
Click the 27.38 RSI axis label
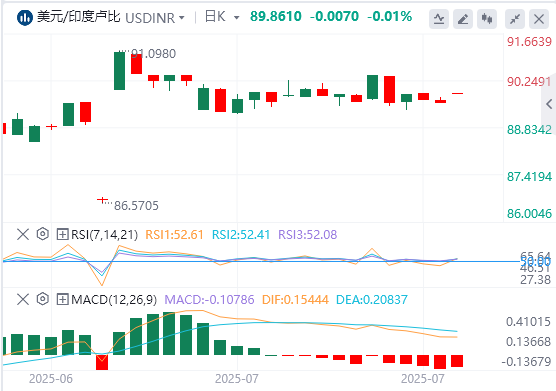tap(535, 280)
